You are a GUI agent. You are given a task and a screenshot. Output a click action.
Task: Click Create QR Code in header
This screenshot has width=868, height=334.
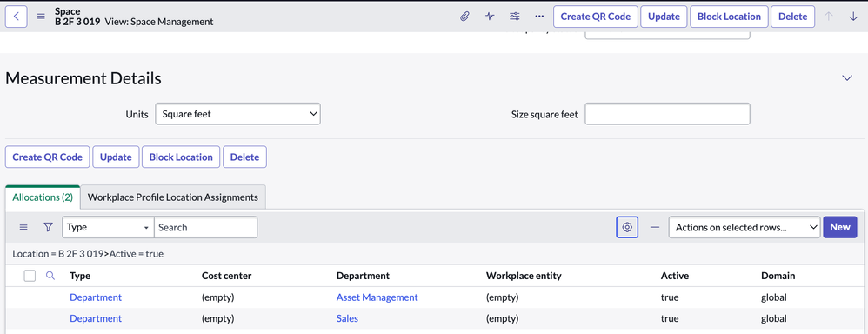coord(596,16)
